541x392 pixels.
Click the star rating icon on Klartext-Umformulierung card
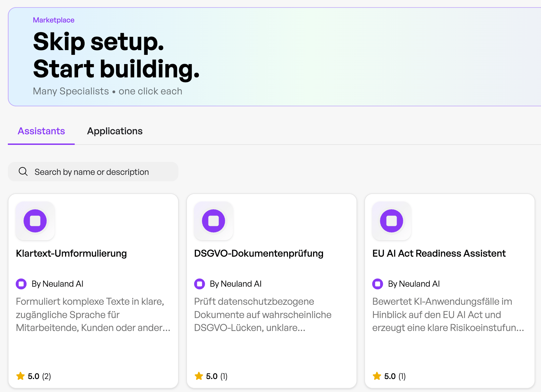click(20, 376)
